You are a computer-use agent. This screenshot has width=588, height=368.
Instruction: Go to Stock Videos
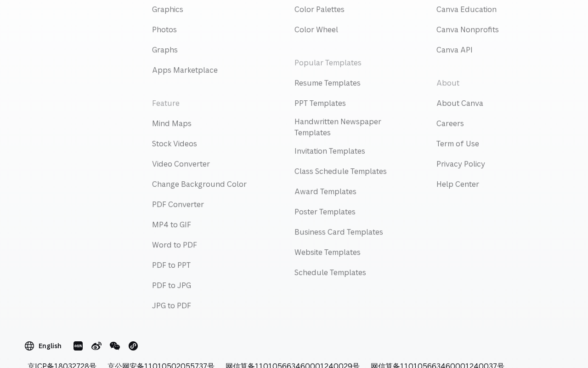click(x=175, y=144)
